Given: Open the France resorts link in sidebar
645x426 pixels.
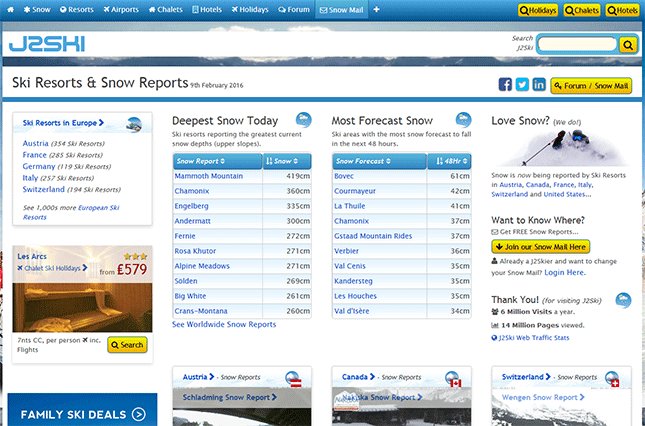Looking at the screenshot, I should coord(35,155).
